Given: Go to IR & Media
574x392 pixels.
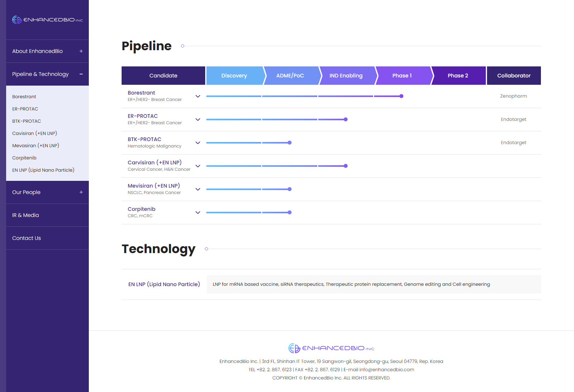Looking at the screenshot, I should coord(47,215).
